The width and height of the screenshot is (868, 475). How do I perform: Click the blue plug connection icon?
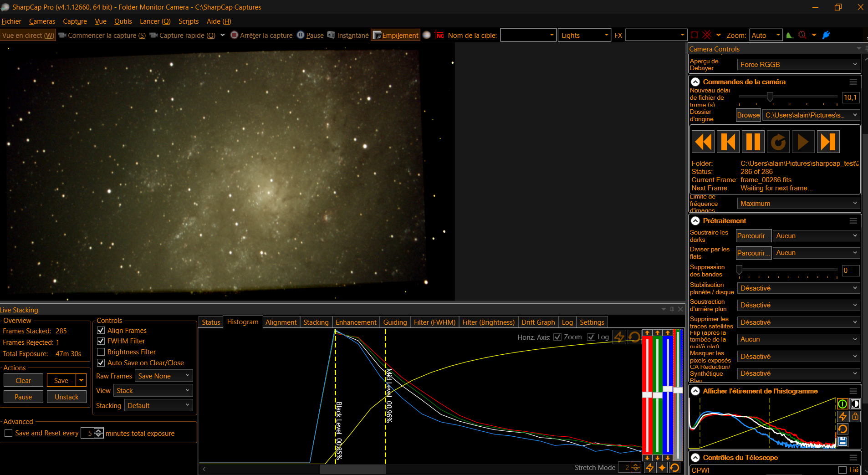pyautogui.click(x=826, y=35)
